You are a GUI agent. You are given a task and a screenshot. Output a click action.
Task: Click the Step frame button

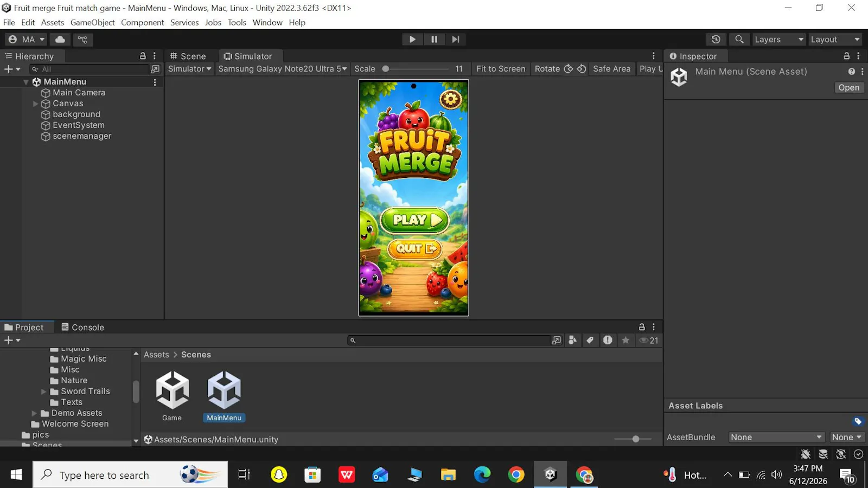click(x=456, y=39)
